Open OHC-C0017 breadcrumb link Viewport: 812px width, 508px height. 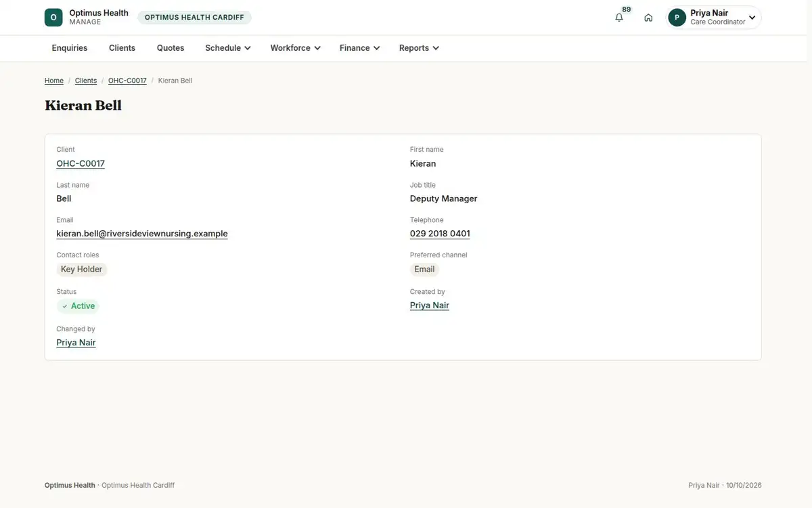point(127,81)
